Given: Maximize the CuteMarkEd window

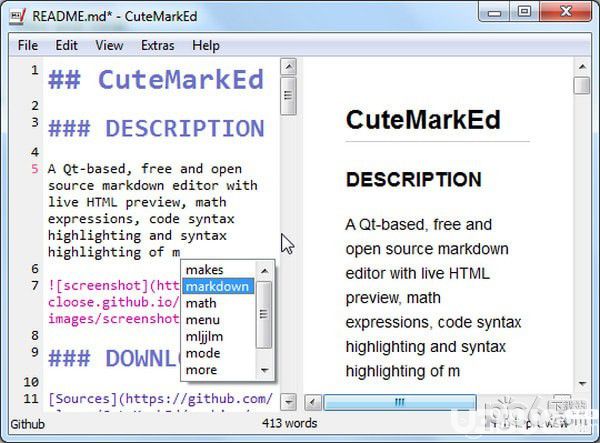Looking at the screenshot, I should click(x=524, y=12).
